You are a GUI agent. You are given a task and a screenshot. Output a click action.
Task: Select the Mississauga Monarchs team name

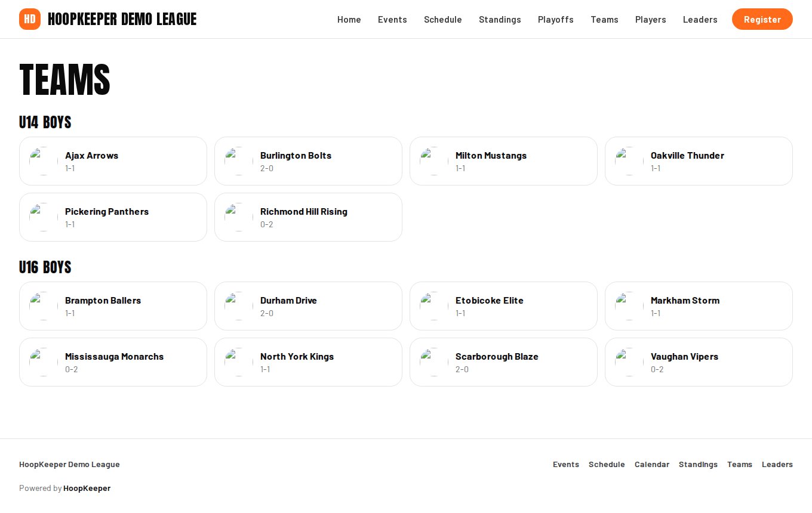tap(114, 356)
